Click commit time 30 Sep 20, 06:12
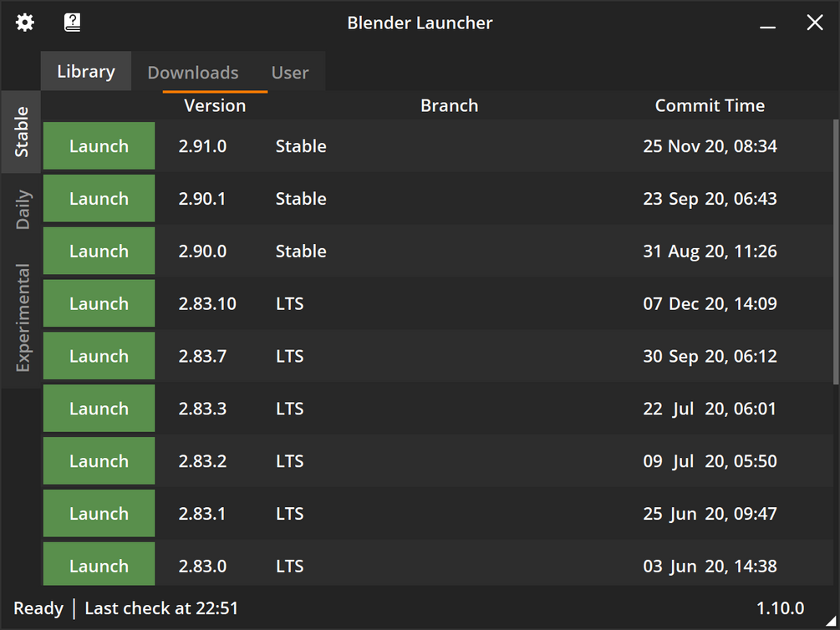Screen dimensions: 840x630 [x=710, y=356]
